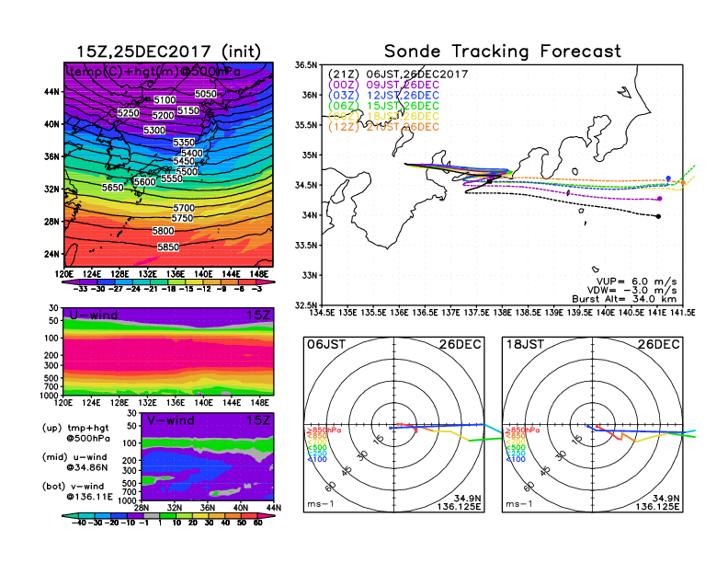Screen dimensions: 728x563
Task: Pick the gray swatch in the wind color bar
Action: click(x=151, y=515)
